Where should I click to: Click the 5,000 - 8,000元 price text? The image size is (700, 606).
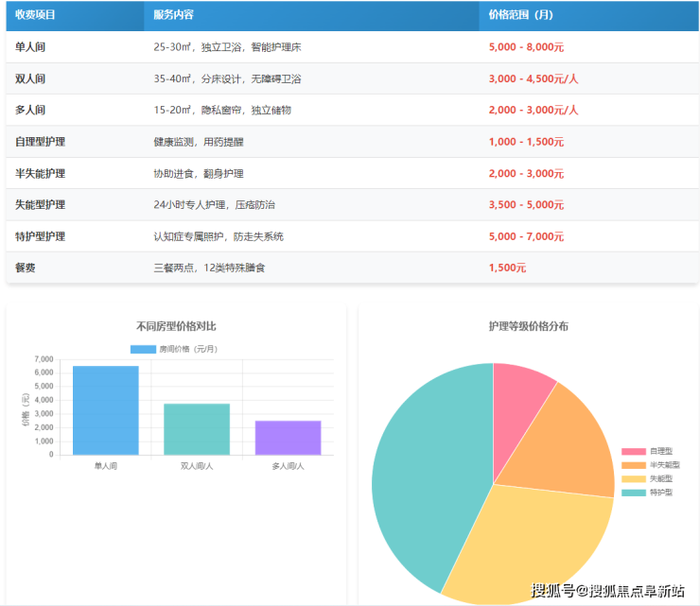click(x=526, y=47)
